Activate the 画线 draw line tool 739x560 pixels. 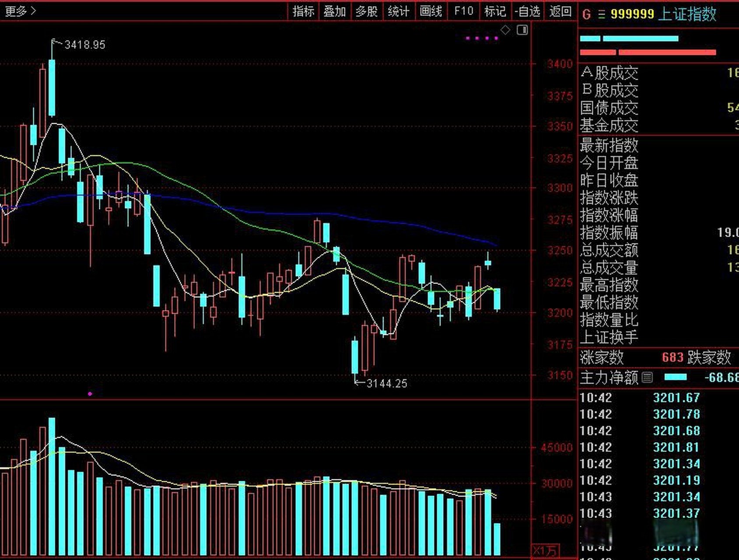pyautogui.click(x=431, y=11)
